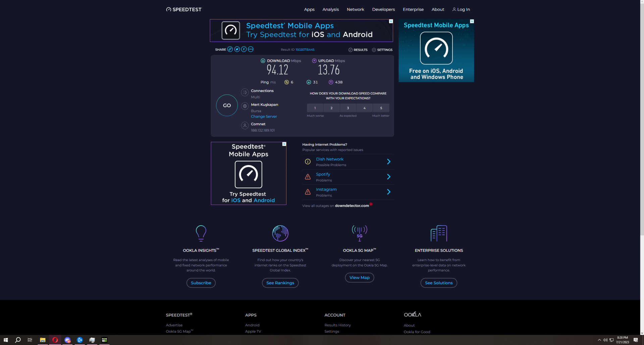644x345 pixels.
Task: Click the Ookla 5G Map antenna icon
Action: click(x=360, y=233)
